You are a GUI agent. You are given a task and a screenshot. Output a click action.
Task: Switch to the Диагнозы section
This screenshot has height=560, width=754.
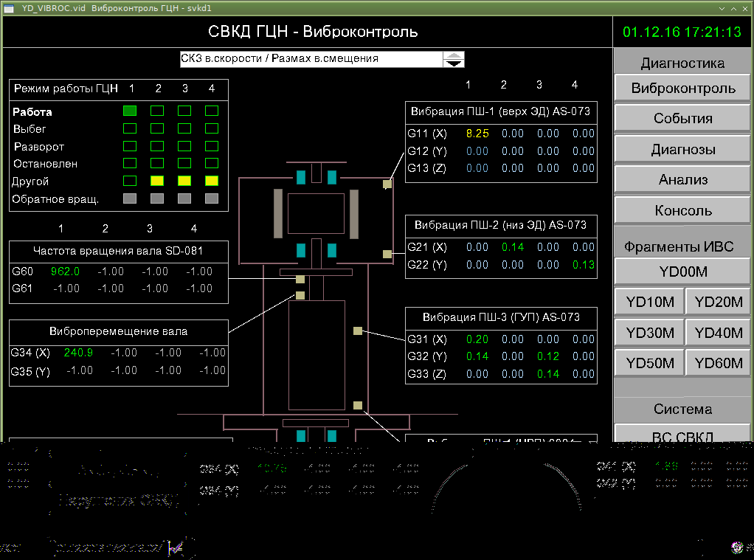pyautogui.click(x=683, y=150)
